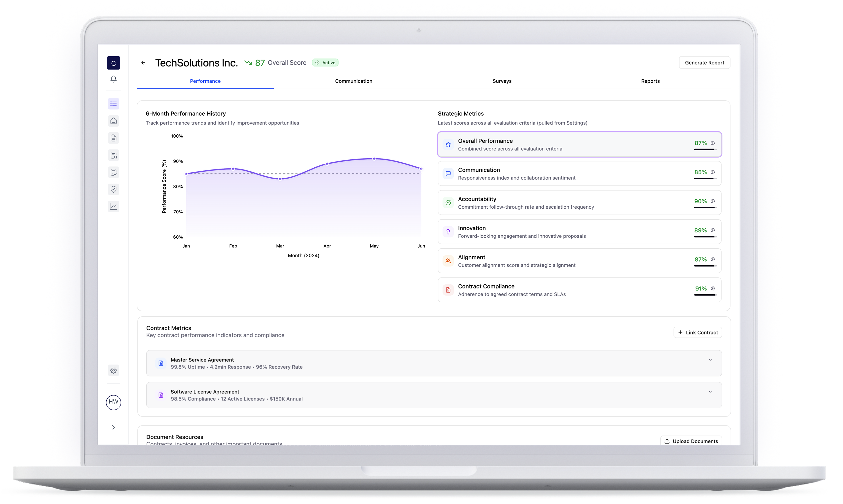Open the Surveys tab
The width and height of the screenshot is (843, 504).
pyautogui.click(x=502, y=81)
